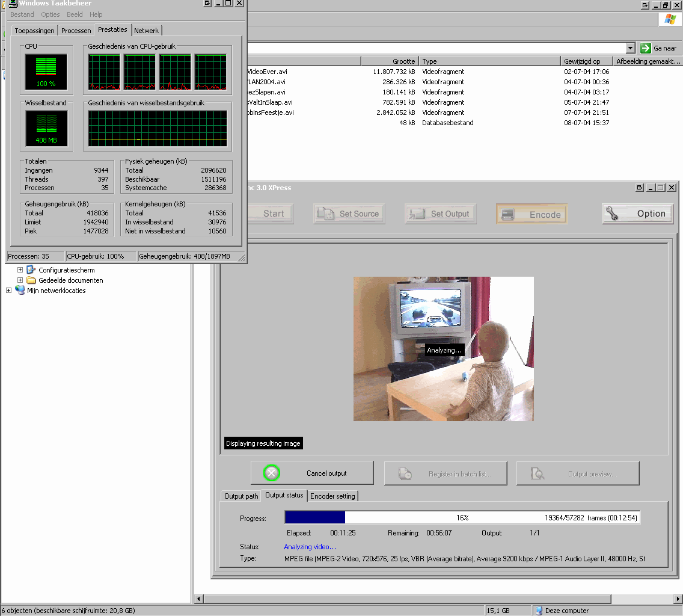The height and width of the screenshot is (616, 683).
Task: Click the Set Output button
Action: click(x=440, y=214)
